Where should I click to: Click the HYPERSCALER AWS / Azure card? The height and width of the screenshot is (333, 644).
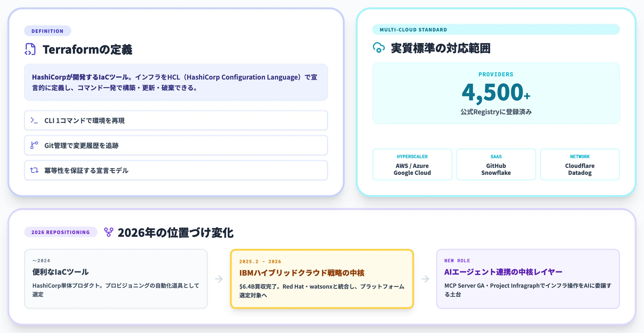(412, 164)
